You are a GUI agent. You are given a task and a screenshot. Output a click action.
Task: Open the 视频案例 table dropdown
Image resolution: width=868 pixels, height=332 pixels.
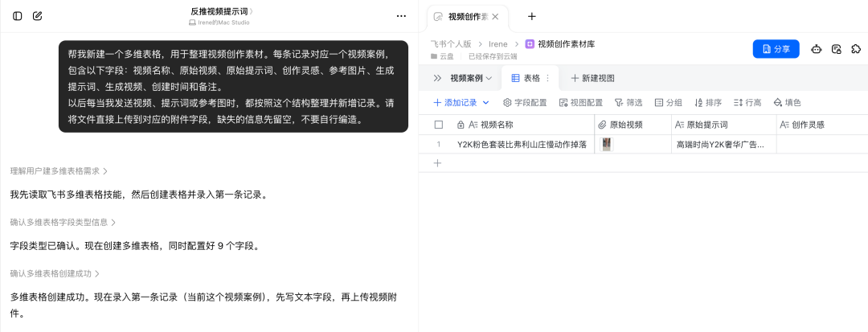click(471, 78)
